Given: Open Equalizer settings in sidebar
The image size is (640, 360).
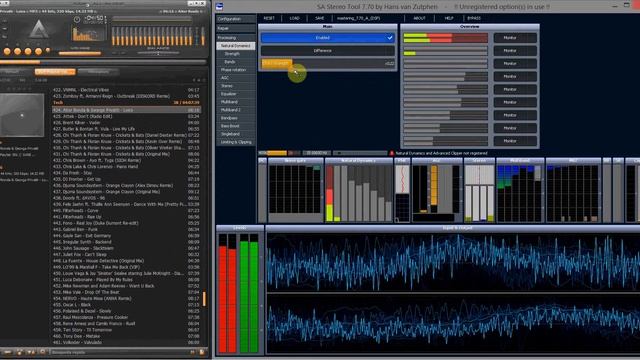Looking at the screenshot, I should pyautogui.click(x=236, y=94).
